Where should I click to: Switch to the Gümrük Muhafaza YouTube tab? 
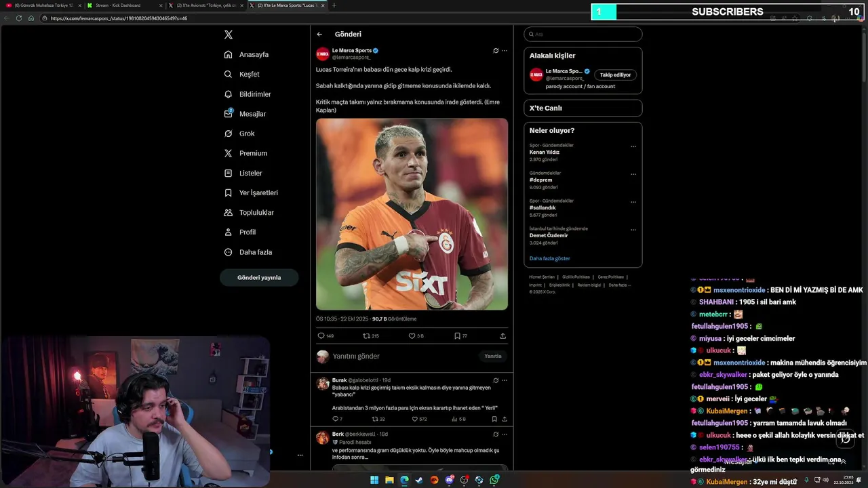click(42, 5)
